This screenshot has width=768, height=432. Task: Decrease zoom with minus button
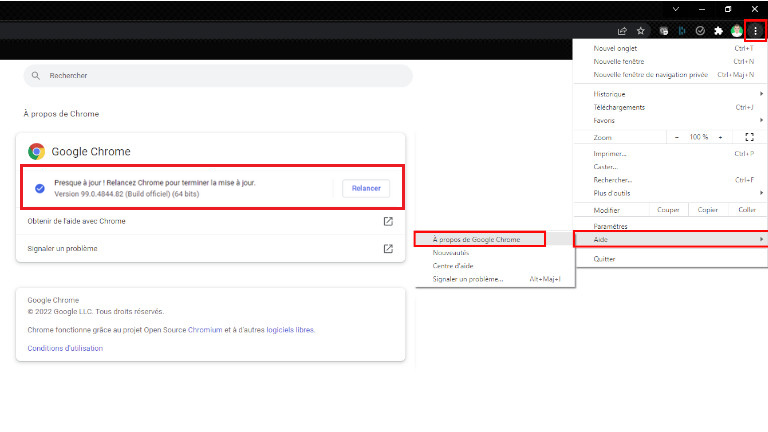677,137
